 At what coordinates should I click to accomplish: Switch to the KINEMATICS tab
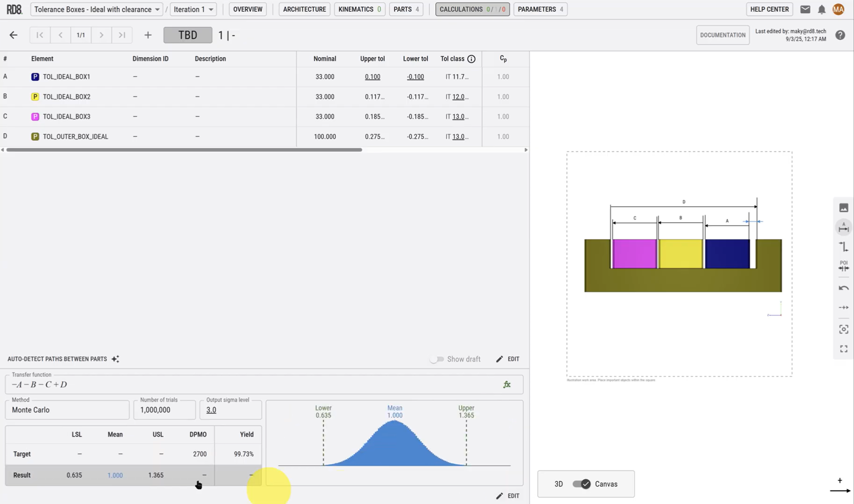359,9
